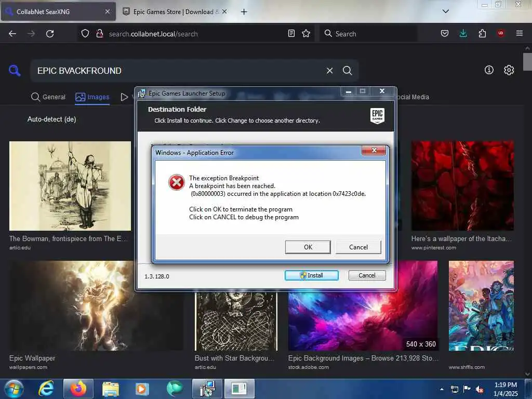Click Cancel in Epic Games Launcher Setup
The width and height of the screenshot is (532, 399).
click(367, 275)
